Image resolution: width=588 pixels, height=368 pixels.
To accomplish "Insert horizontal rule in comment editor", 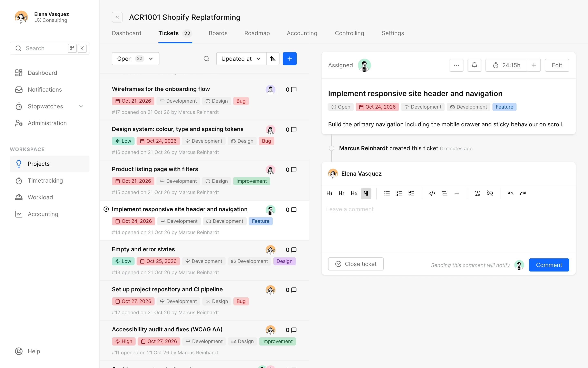I will (x=457, y=193).
